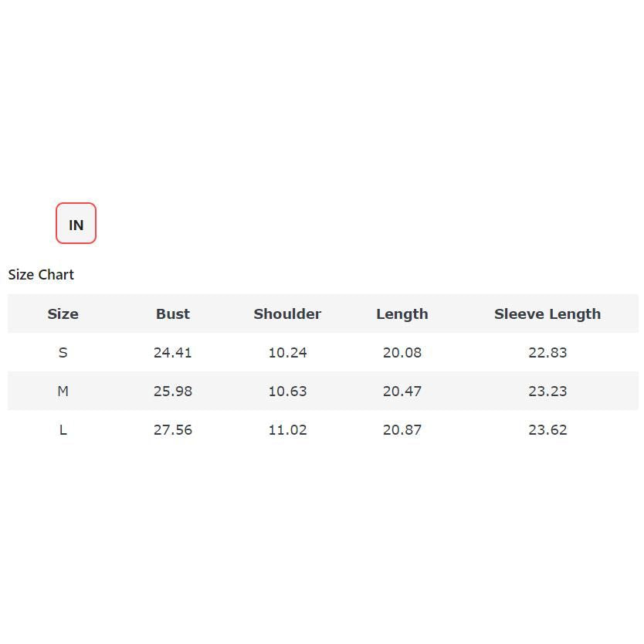Click the 11.02 shoulder value
This screenshot has width=644, height=644.
pyautogui.click(x=287, y=430)
